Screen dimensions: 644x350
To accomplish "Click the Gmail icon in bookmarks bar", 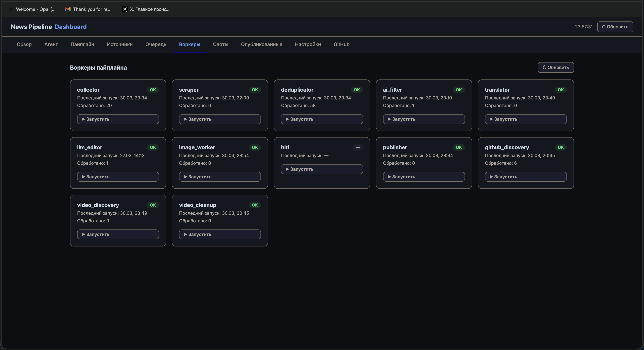I will 67,9.
